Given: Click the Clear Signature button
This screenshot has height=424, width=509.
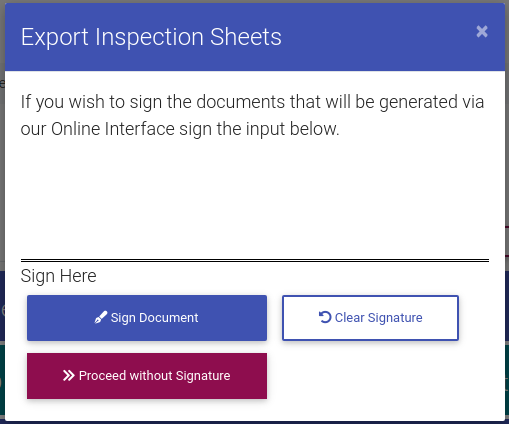Looking at the screenshot, I should click(x=370, y=318).
